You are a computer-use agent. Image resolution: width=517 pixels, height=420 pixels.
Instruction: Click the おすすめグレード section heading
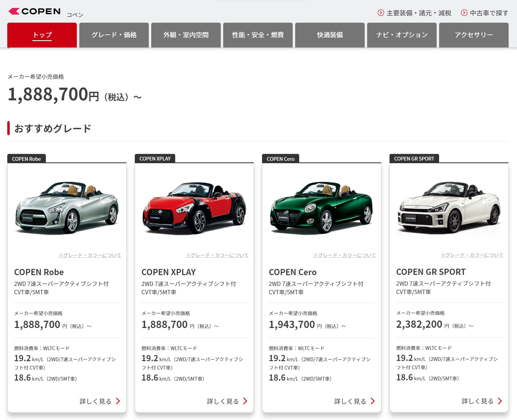click(x=53, y=128)
